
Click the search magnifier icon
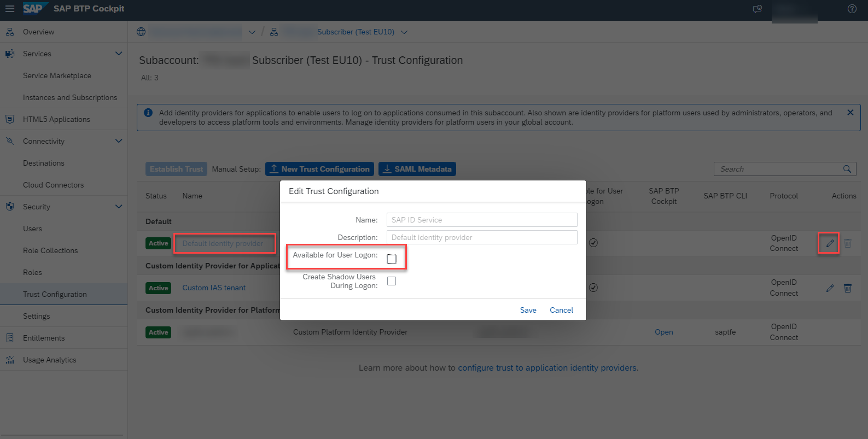pyautogui.click(x=847, y=169)
